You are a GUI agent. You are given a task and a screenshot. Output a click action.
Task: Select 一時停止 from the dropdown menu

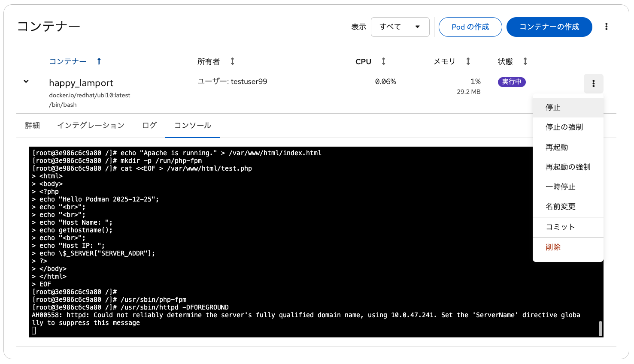tap(560, 187)
